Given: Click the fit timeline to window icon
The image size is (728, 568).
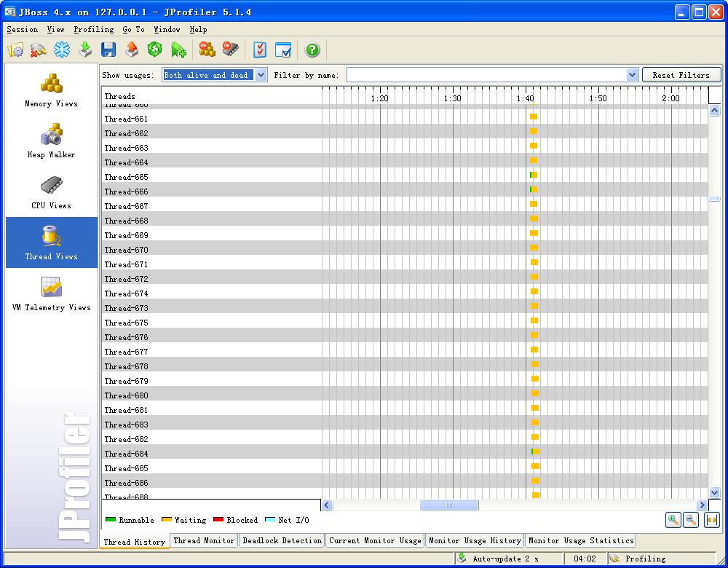Looking at the screenshot, I should click(x=712, y=520).
